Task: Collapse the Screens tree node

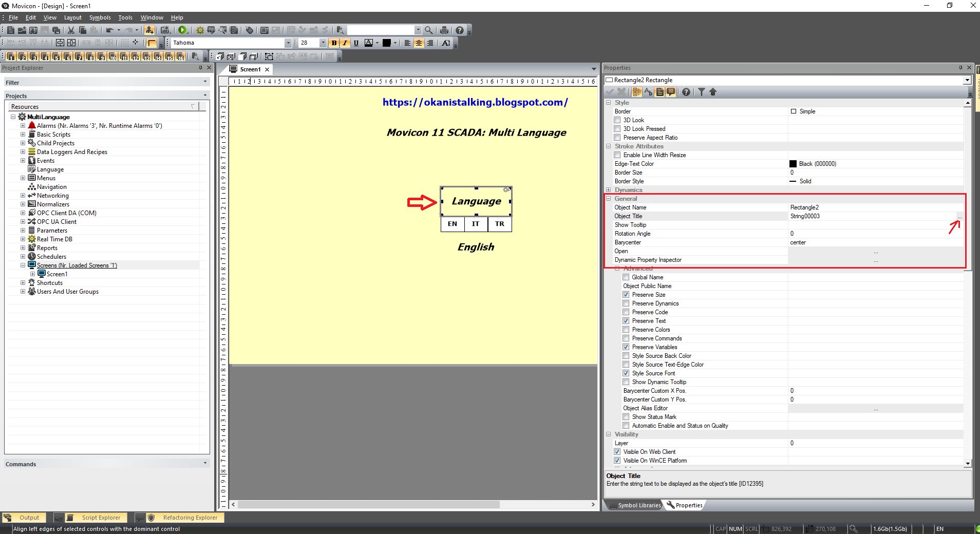Action: [23, 265]
